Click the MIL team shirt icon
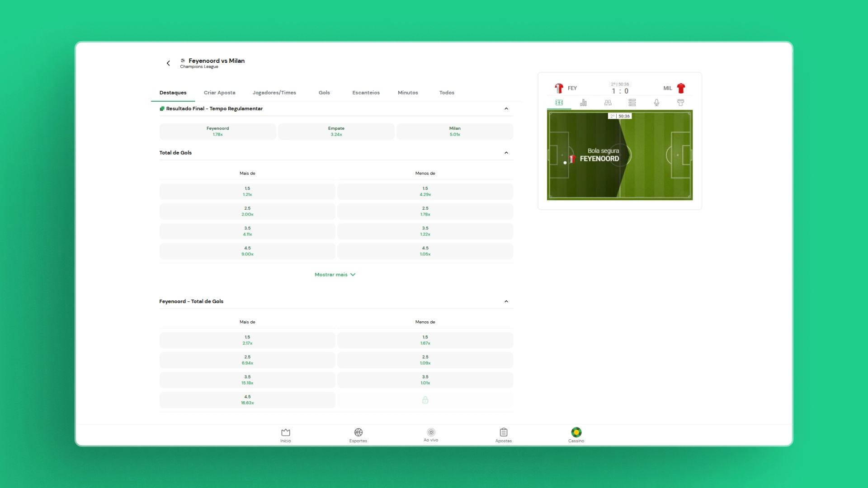 click(x=681, y=88)
